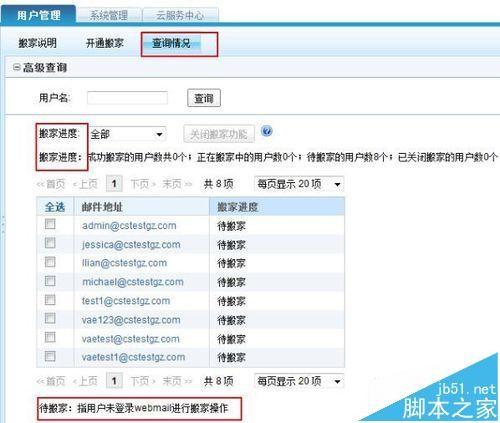Image resolution: width=500 pixels, height=423 pixels.
Task: Click the 关闭搬家功能 button
Action: [219, 134]
